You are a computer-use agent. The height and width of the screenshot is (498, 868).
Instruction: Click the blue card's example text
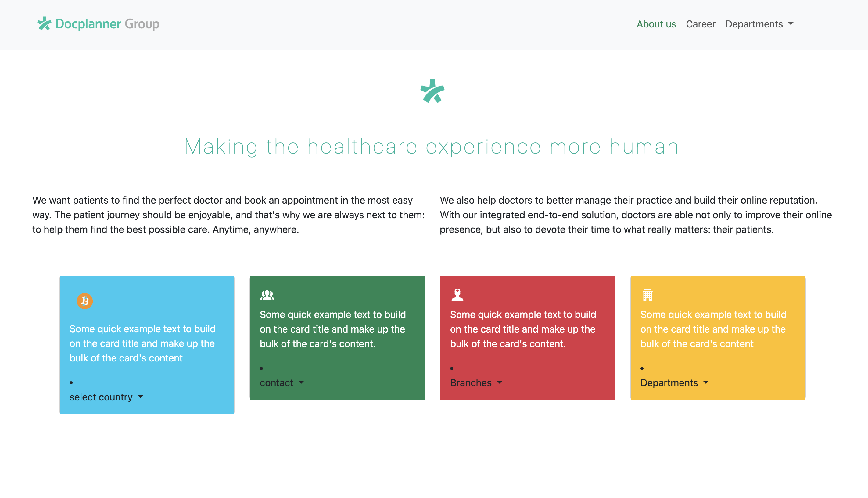[x=142, y=343]
